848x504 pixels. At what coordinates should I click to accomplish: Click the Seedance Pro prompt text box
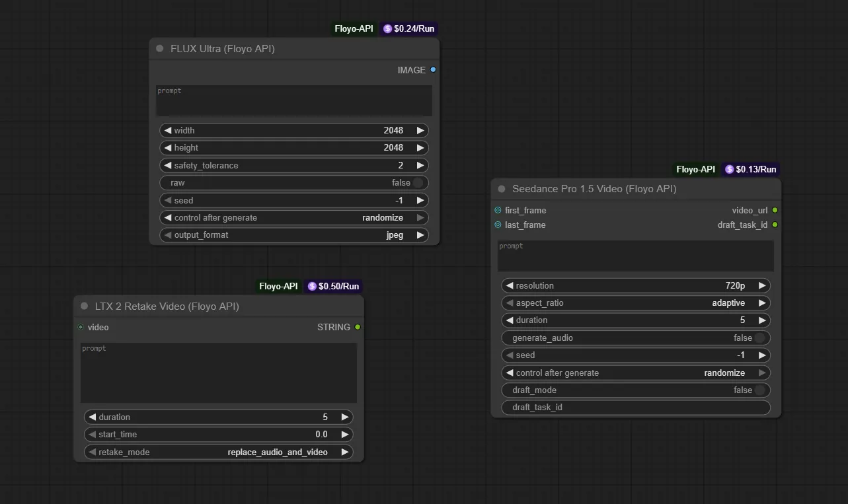[x=636, y=256]
